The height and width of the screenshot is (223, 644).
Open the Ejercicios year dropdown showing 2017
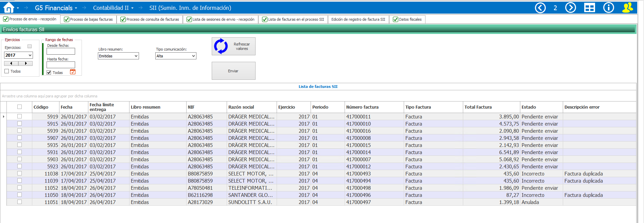coord(18,55)
